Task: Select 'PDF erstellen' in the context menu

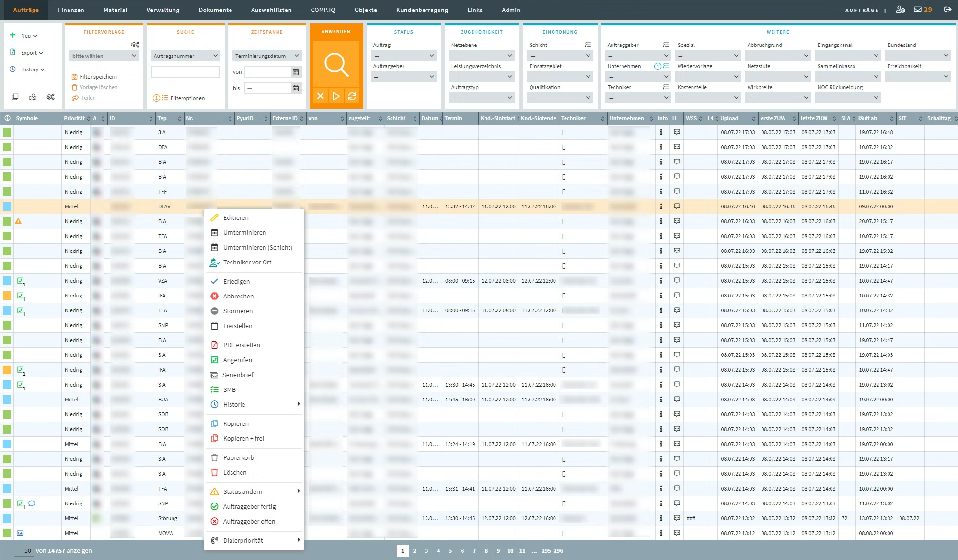Action: coord(242,345)
